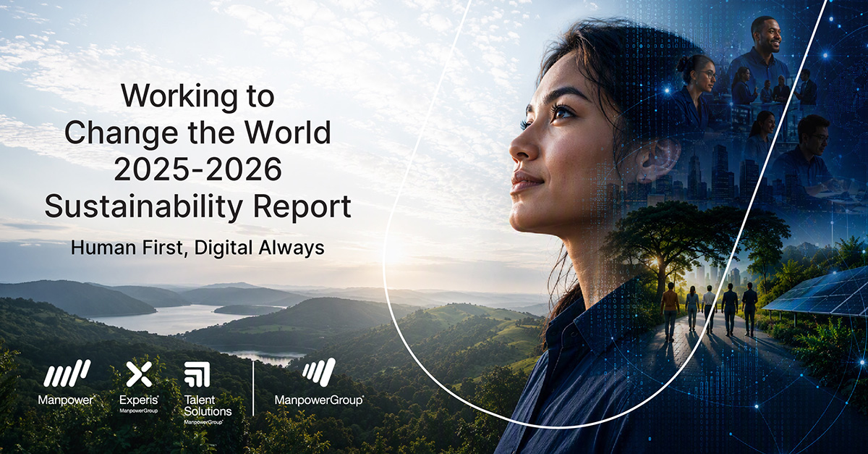868x454 pixels.
Task: Click the Manpower striped logo icon
Action: click(67, 374)
